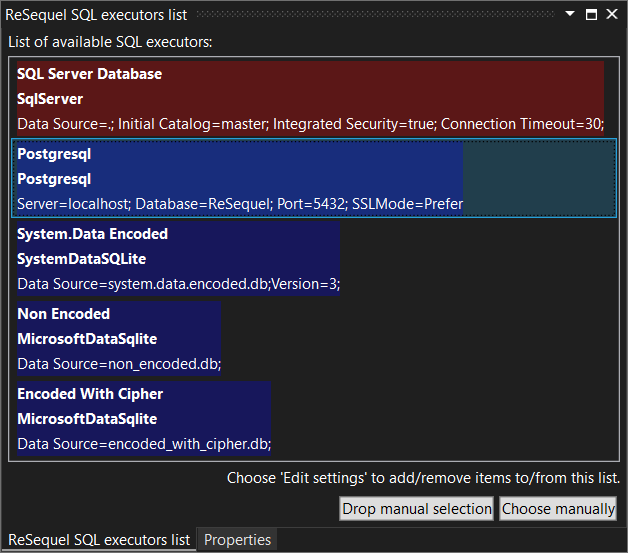628x553 pixels.
Task: Click the 'Data Source=non_encoded.db;' connection string
Action: click(119, 364)
